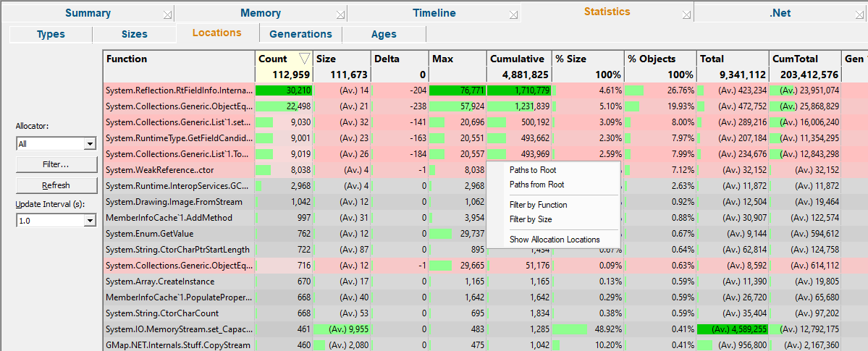868x351 pixels.
Task: Open the Generations sub-tab
Action: point(300,34)
